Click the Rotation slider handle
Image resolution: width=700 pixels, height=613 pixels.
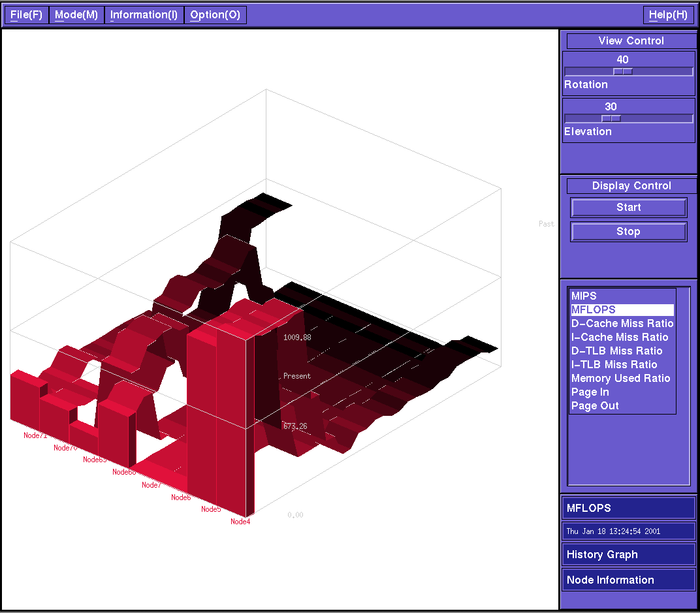pyautogui.click(x=623, y=72)
